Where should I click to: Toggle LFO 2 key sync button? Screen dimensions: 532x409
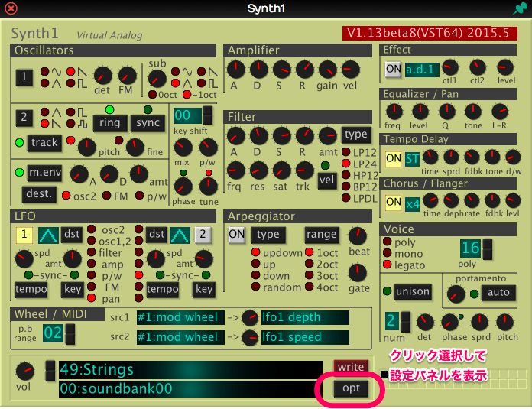(204, 290)
